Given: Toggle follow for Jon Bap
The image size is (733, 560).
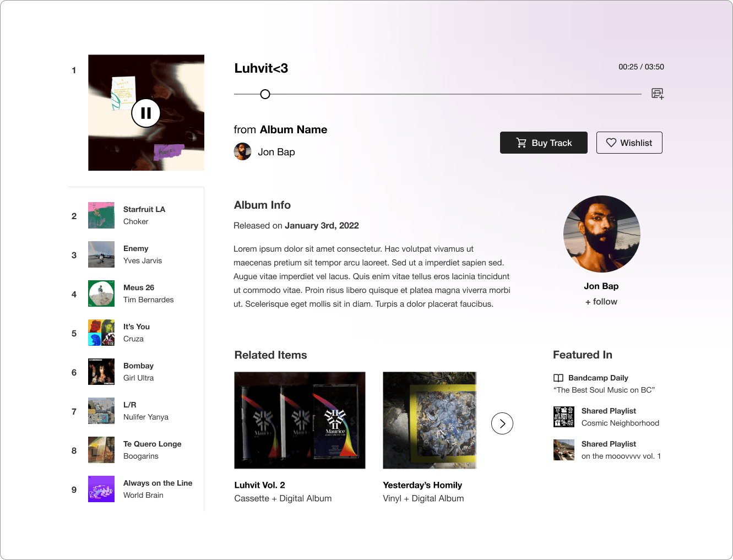Looking at the screenshot, I should coord(601,302).
